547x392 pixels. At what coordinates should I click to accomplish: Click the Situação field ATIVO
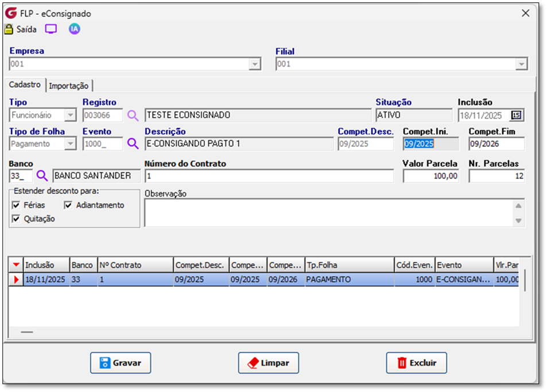click(x=414, y=115)
